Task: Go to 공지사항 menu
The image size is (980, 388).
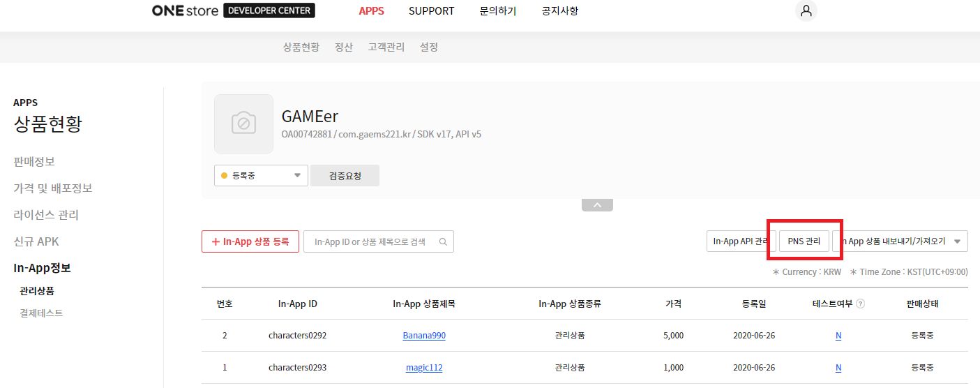Action: point(559,11)
